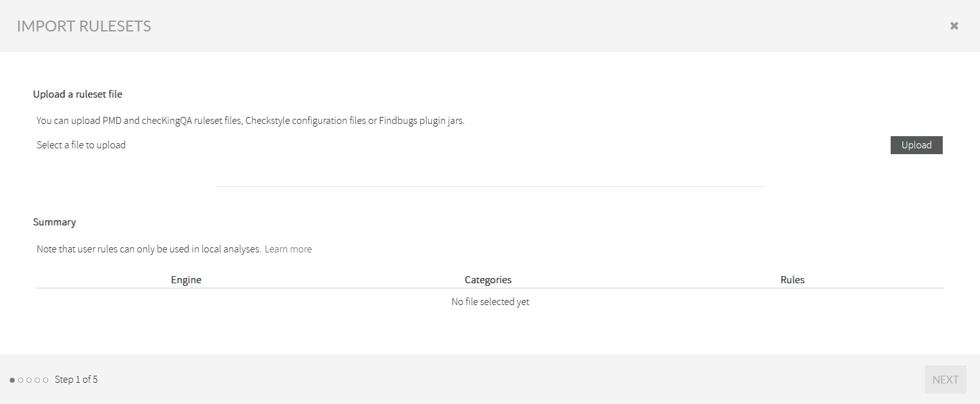Click the Upload button
The width and height of the screenshot is (980, 404).
pos(916,145)
